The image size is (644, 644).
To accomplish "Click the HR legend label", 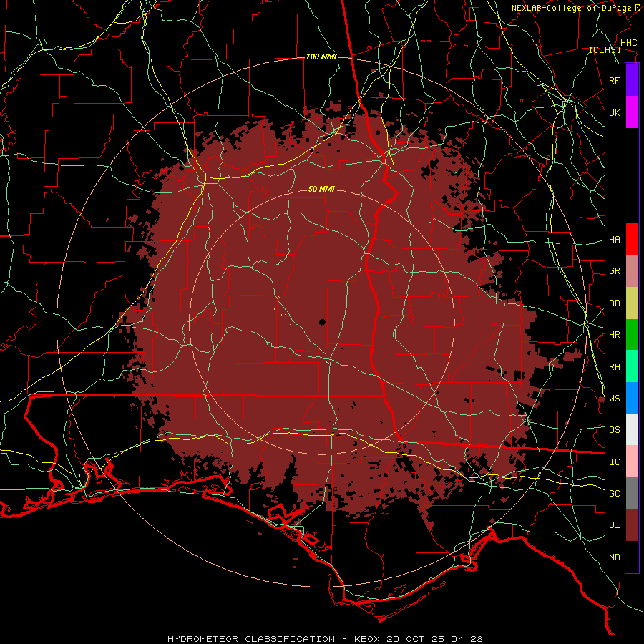I will pyautogui.click(x=615, y=335).
